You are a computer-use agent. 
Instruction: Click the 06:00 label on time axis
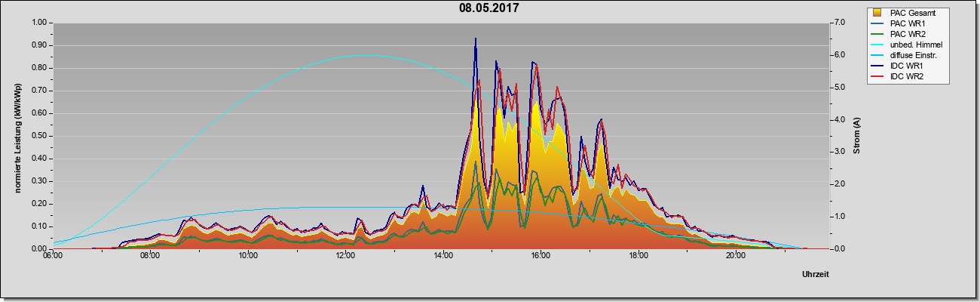pos(53,256)
